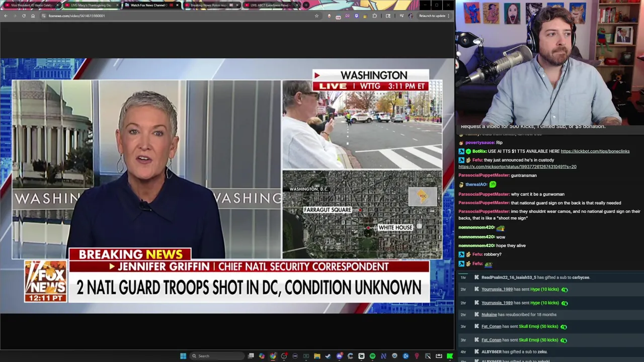This screenshot has height=362, width=644.
Task: Click the ParasocialPuppetMaster name beside "guntransman"
Action: [484, 175]
